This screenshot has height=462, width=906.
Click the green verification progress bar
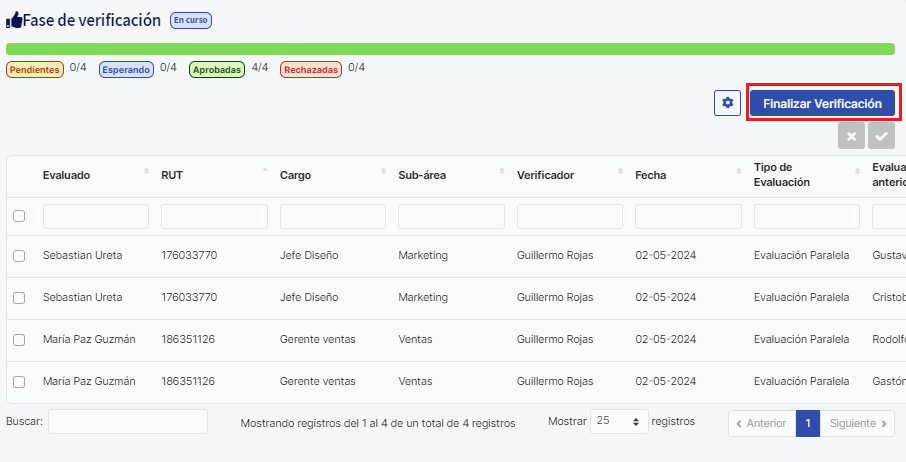point(450,49)
